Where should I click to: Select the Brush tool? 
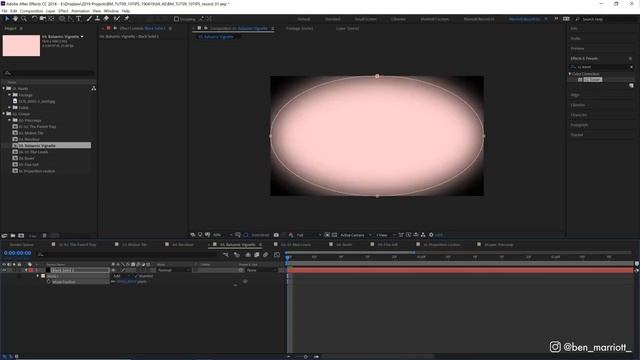click(x=89, y=19)
